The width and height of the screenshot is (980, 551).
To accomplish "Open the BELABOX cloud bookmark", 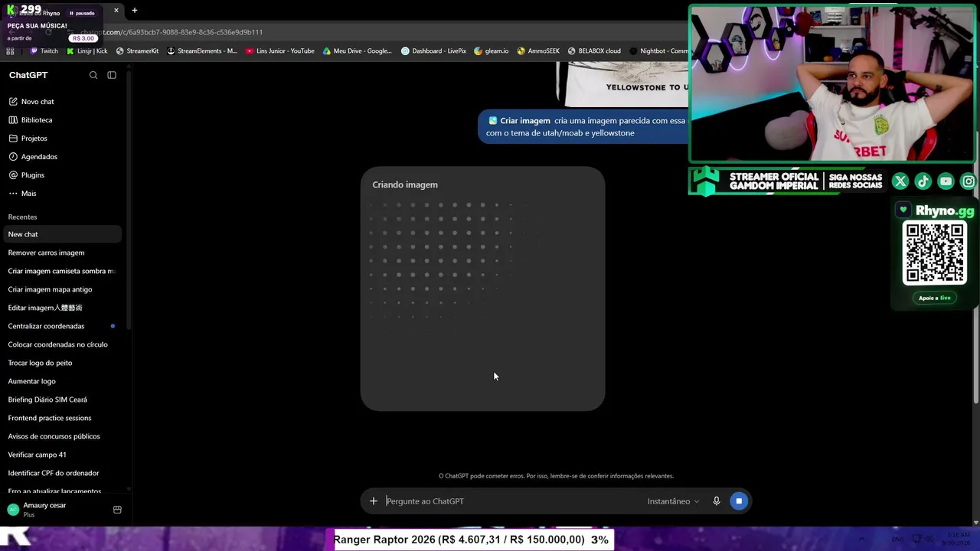I will [594, 51].
